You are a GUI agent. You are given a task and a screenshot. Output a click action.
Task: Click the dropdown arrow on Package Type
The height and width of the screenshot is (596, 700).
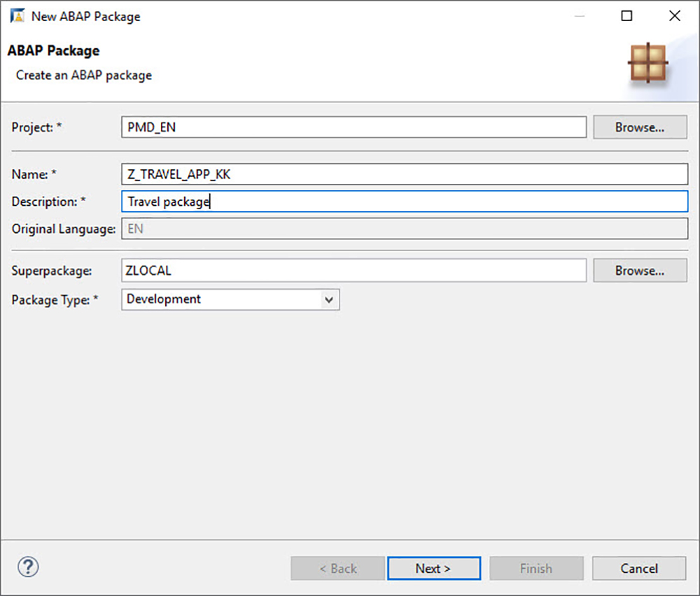point(329,299)
